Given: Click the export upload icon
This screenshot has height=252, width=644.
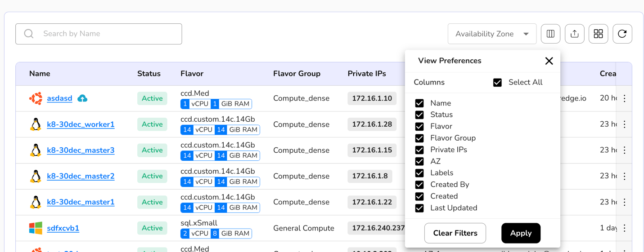Looking at the screenshot, I should pyautogui.click(x=575, y=34).
